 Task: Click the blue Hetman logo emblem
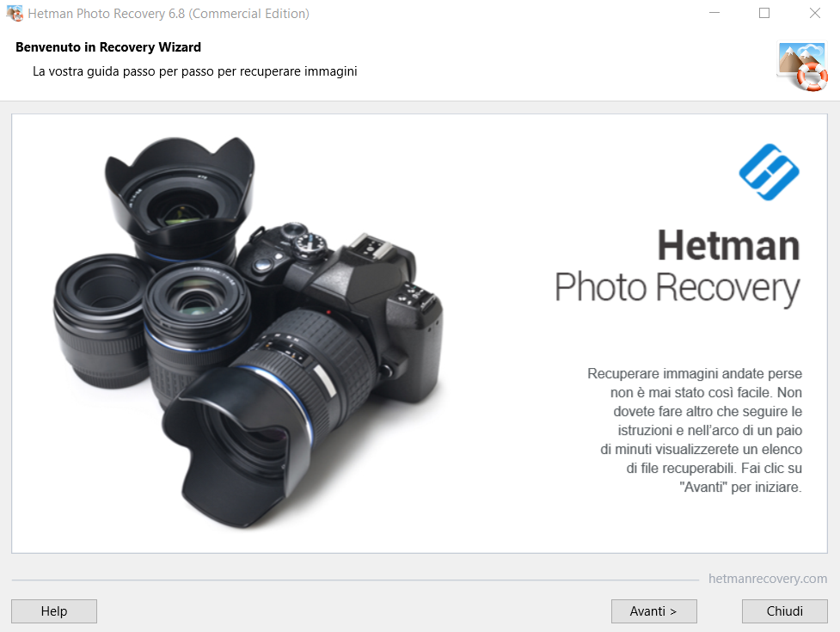[769, 172]
